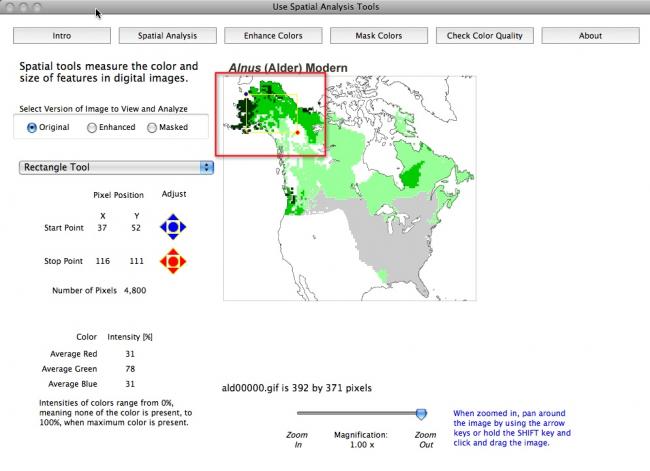Click the right arrow of the blue Start Point adjuster
The height and width of the screenshot is (471, 650).
(x=184, y=227)
